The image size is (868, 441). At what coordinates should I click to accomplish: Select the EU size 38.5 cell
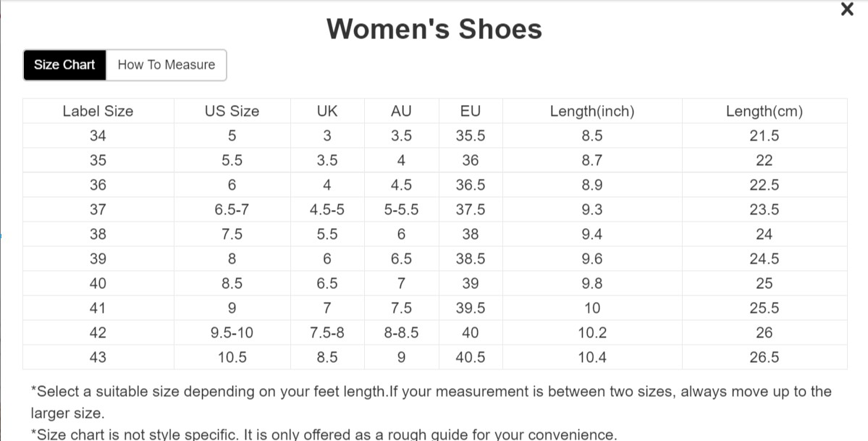(471, 259)
